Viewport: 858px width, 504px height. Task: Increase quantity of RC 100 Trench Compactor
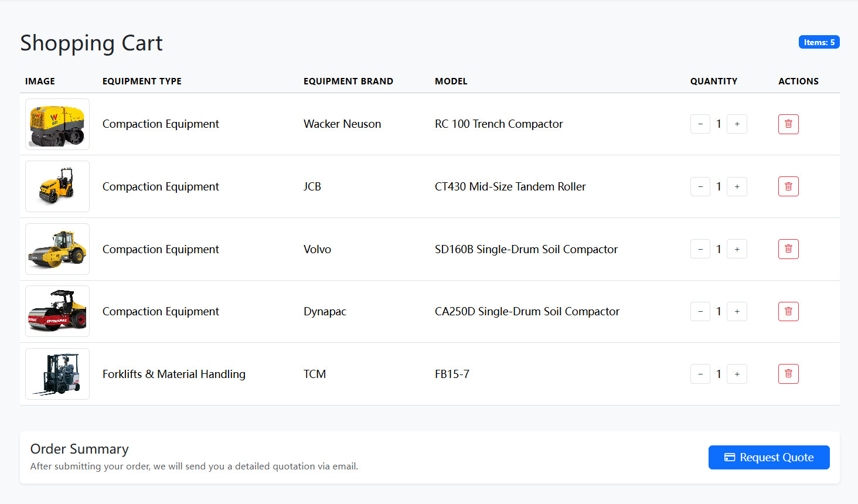point(737,124)
